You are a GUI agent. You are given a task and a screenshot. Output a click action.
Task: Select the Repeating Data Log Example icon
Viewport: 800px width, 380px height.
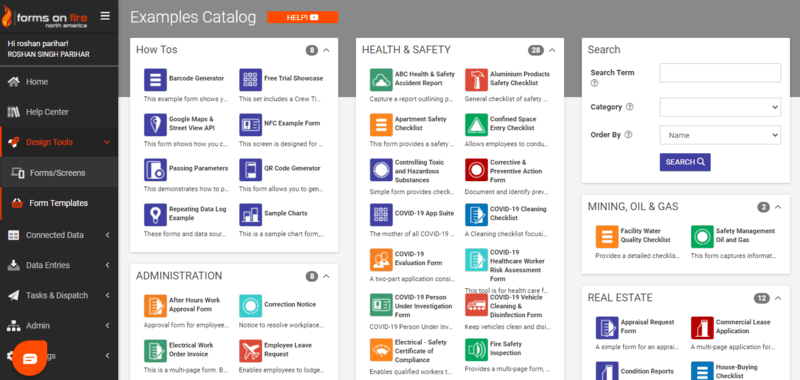155,214
